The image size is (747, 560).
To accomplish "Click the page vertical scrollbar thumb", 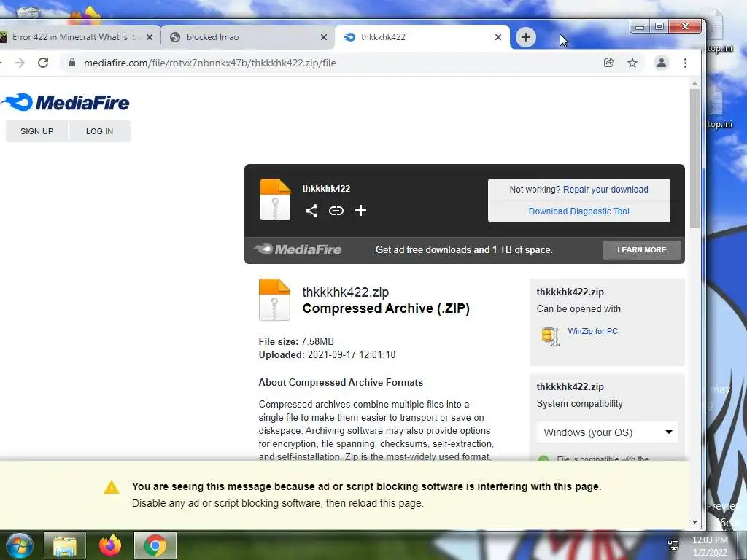I will click(x=694, y=158).
